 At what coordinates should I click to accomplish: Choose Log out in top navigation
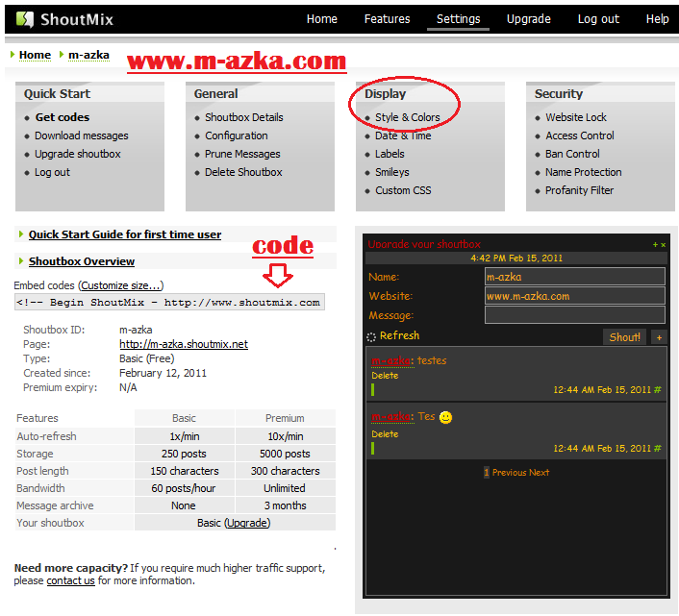pos(598,19)
